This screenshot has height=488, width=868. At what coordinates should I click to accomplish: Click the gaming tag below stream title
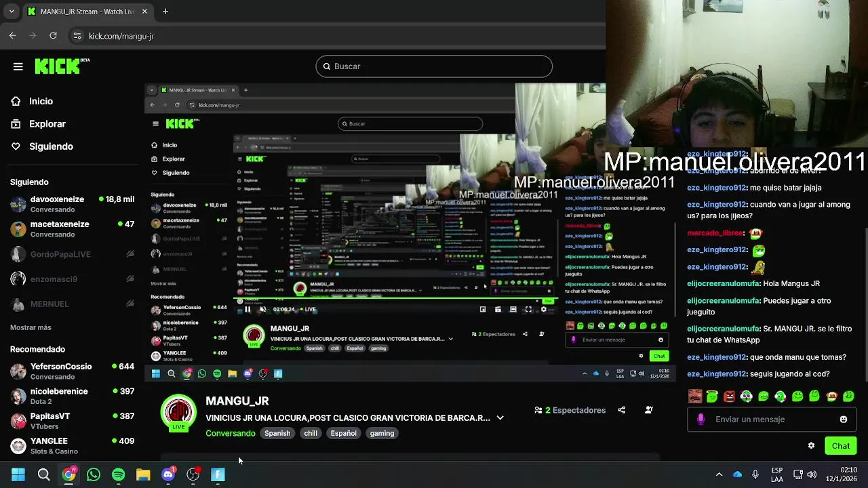point(382,433)
